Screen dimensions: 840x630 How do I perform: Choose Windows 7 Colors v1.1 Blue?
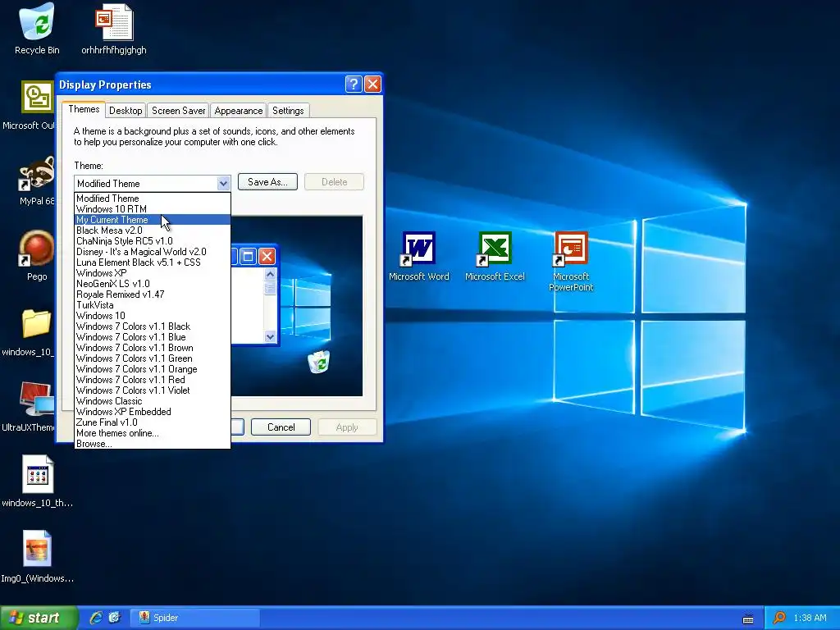tap(152, 337)
